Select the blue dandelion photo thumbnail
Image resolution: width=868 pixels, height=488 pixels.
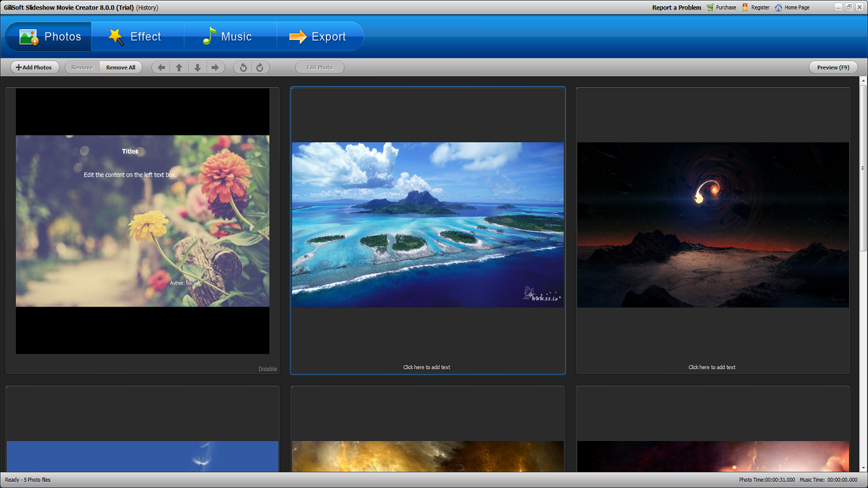coord(142,456)
